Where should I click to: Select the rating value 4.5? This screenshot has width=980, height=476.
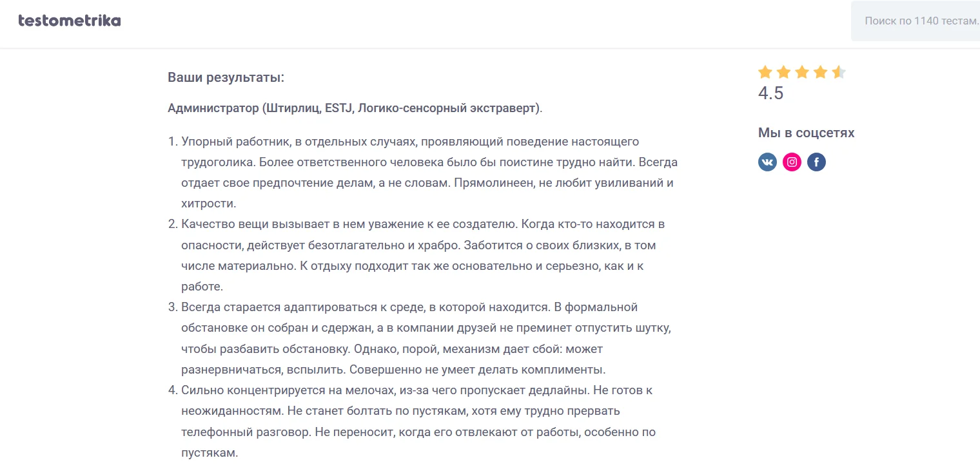click(771, 93)
